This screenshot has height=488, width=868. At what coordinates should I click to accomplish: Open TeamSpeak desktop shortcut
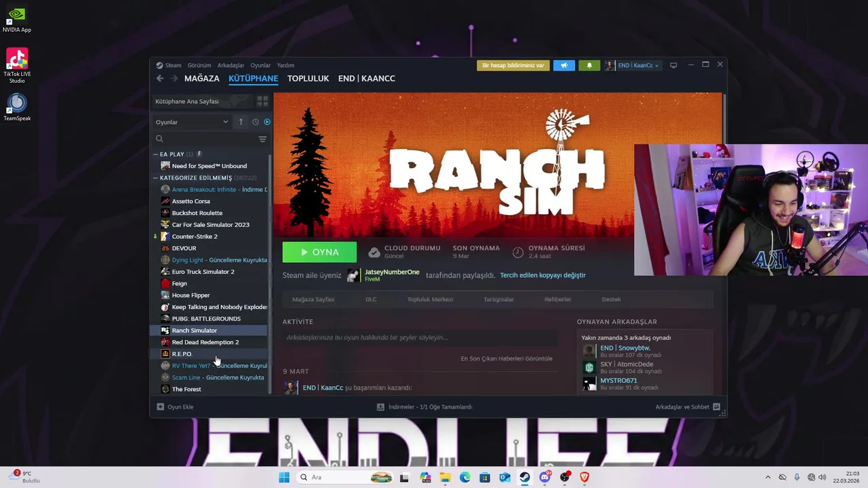tap(17, 107)
